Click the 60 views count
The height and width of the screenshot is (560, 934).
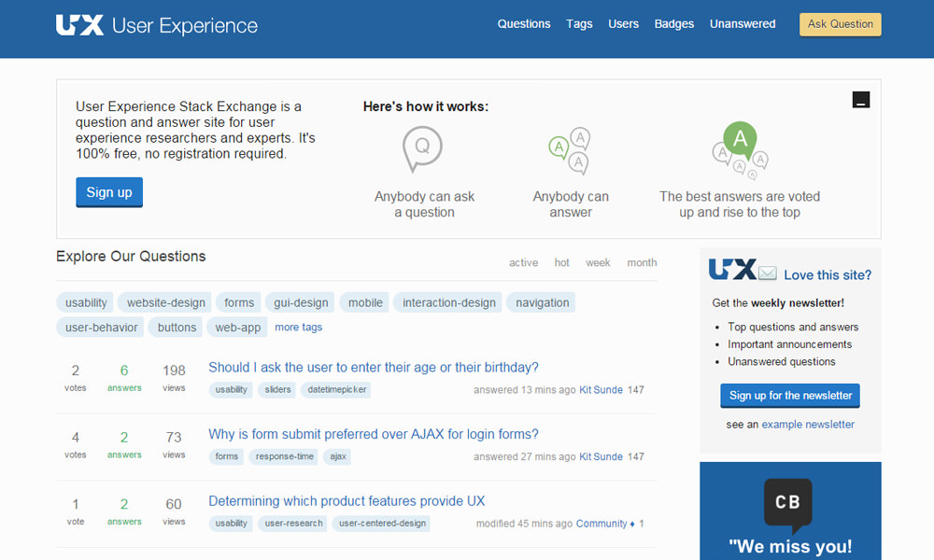click(x=174, y=511)
